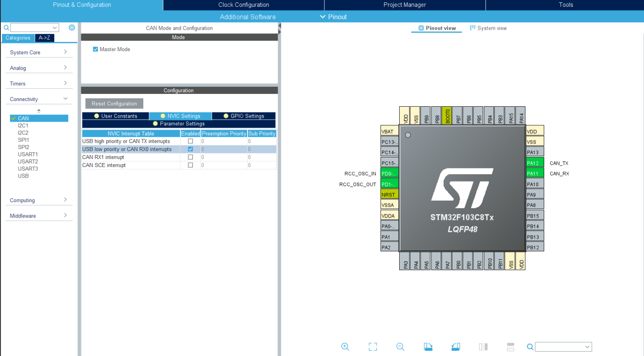The width and height of the screenshot is (644, 356).
Task: Select pin PA10 on the chip
Action: coord(535,184)
